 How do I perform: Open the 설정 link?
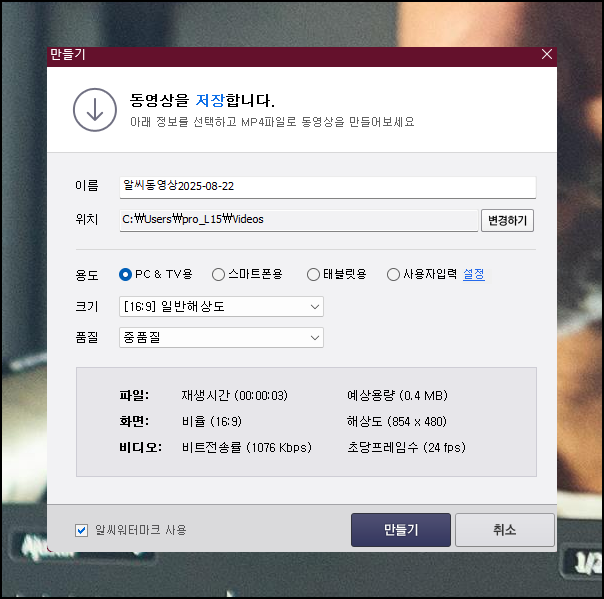pos(474,274)
